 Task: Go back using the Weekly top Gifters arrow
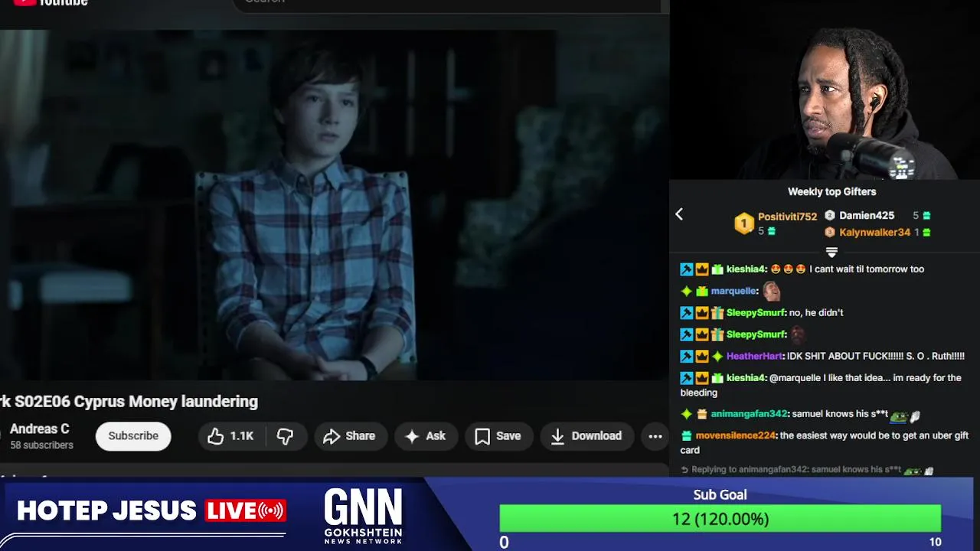pos(679,214)
